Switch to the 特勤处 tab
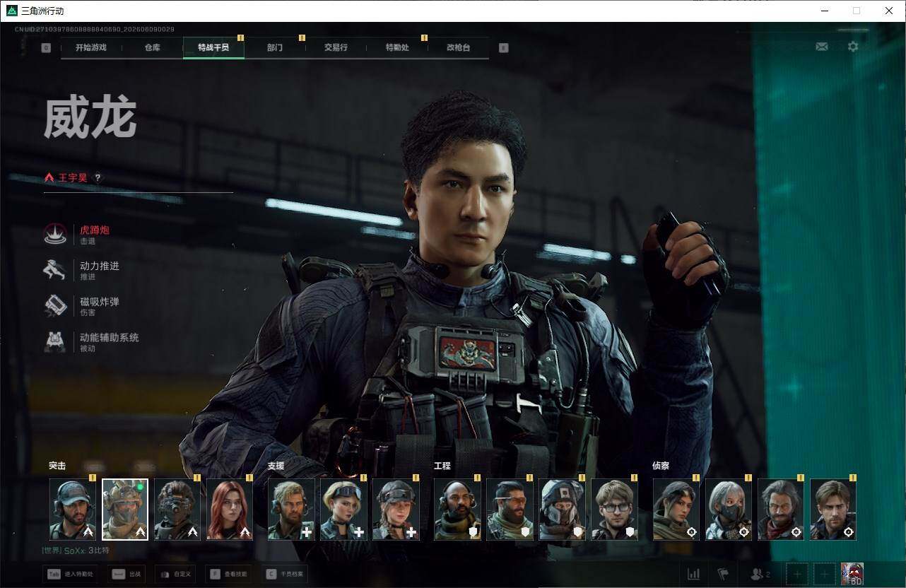The width and height of the screenshot is (906, 588). point(397,48)
